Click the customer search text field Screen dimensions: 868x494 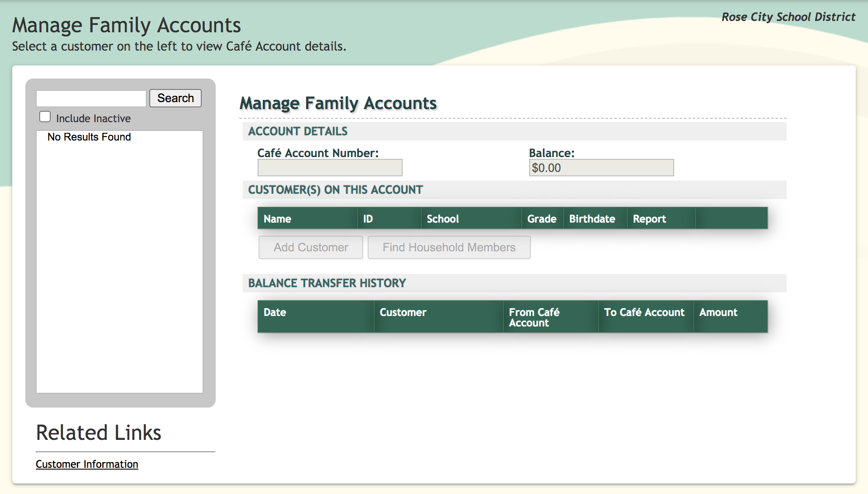91,99
